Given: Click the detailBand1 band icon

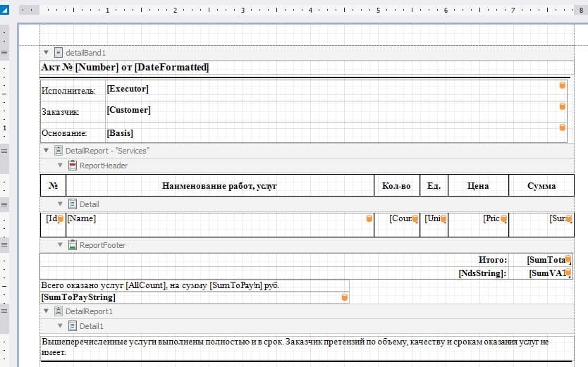Looking at the screenshot, I should click(x=59, y=53).
